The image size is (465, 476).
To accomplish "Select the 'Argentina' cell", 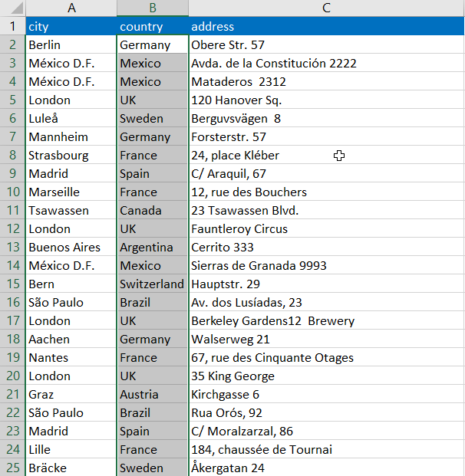I will click(153, 247).
